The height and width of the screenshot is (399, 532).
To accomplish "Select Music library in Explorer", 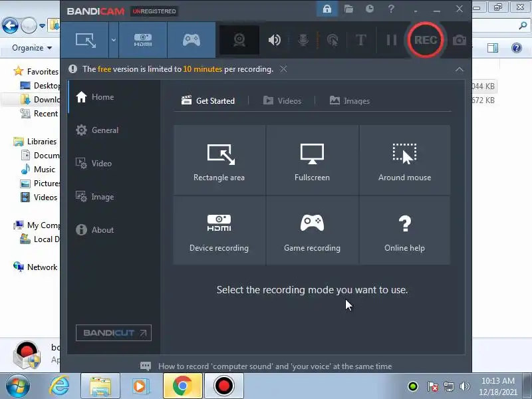I will pyautogui.click(x=38, y=169).
